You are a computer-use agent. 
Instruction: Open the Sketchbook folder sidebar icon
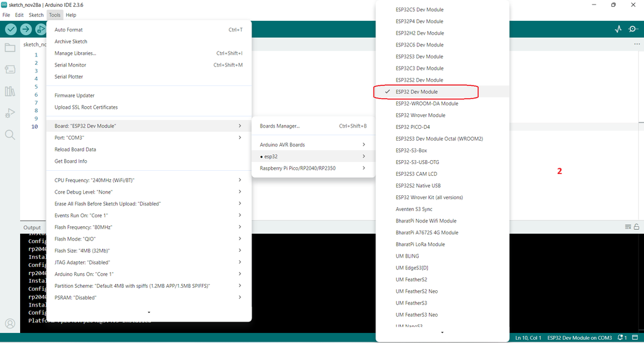pos(10,48)
